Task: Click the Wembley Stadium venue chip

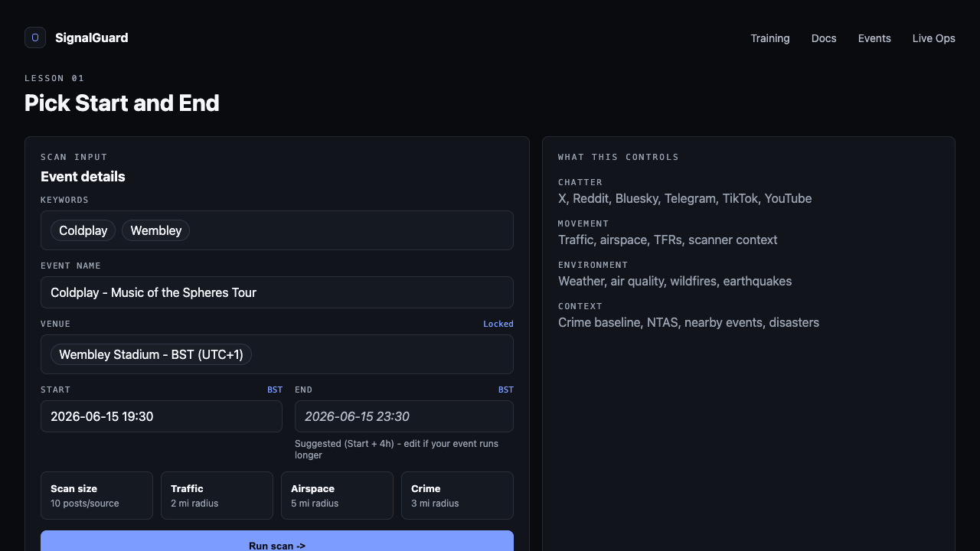Action: click(x=152, y=354)
